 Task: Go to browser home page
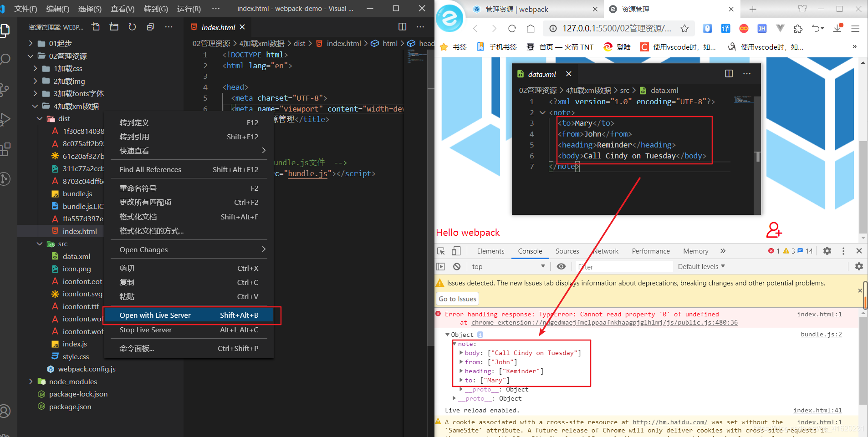tap(531, 29)
